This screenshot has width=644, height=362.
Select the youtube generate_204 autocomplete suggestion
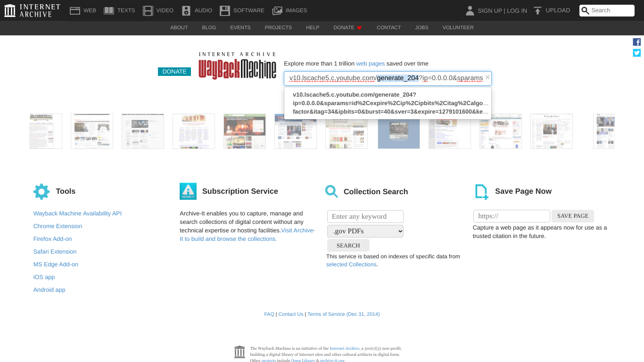[387, 103]
